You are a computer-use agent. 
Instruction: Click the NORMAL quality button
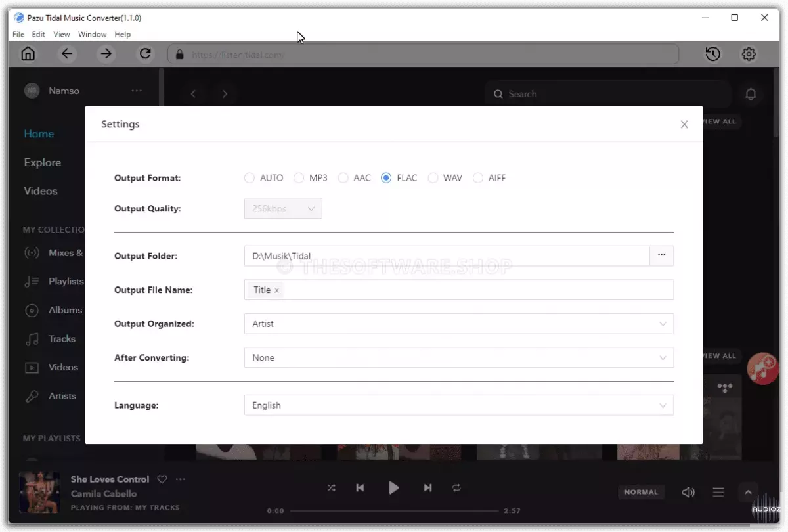click(x=641, y=492)
